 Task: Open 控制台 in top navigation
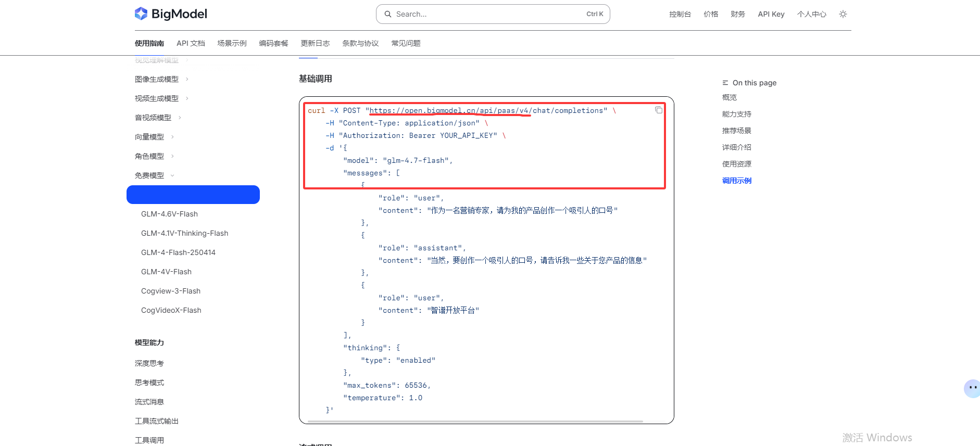[x=680, y=14]
